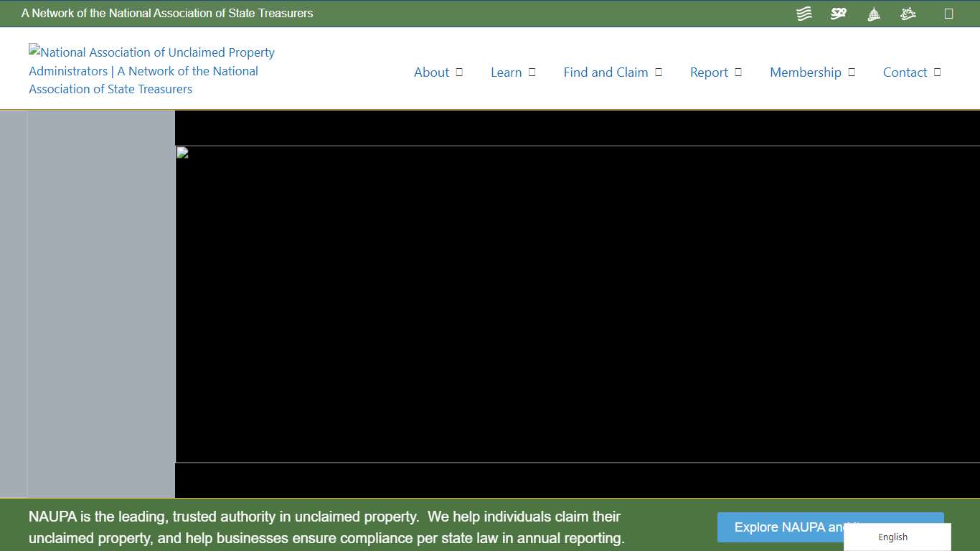Open the English language selector
This screenshot has width=980, height=551.
click(x=892, y=537)
